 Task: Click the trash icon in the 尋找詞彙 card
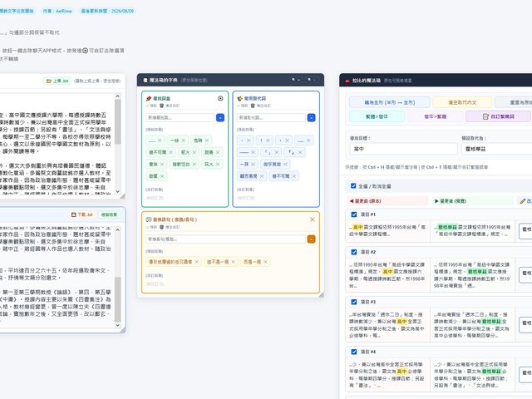coord(162,106)
